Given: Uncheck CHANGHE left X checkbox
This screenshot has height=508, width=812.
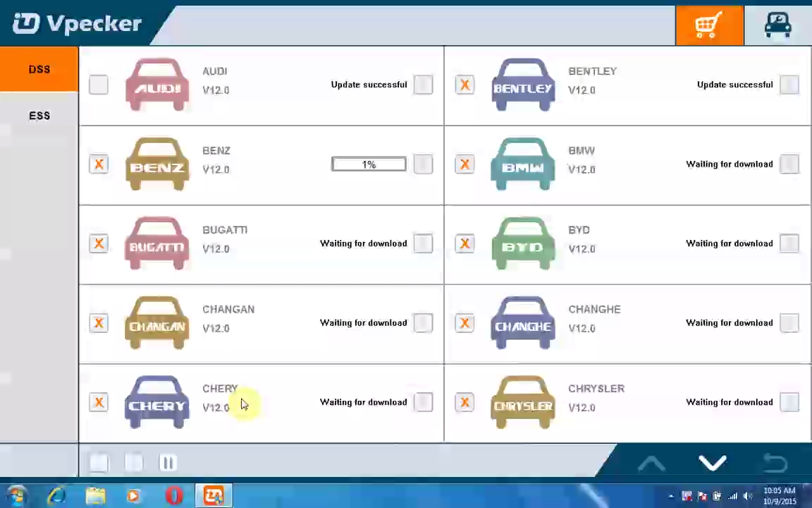Looking at the screenshot, I should [x=465, y=322].
